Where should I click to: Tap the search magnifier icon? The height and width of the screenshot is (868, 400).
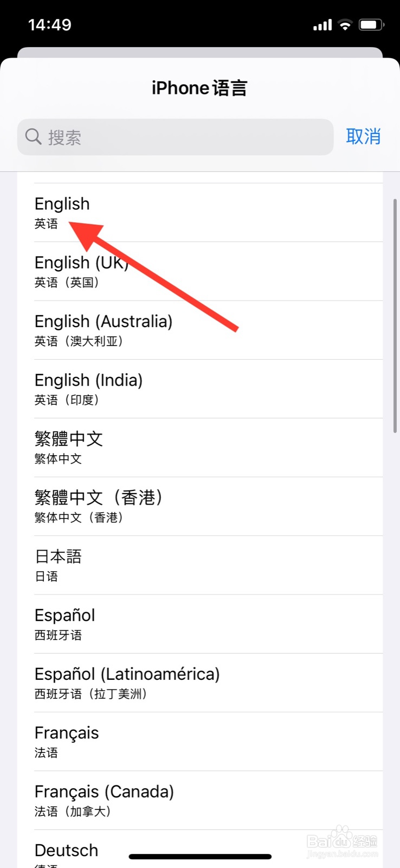click(34, 137)
